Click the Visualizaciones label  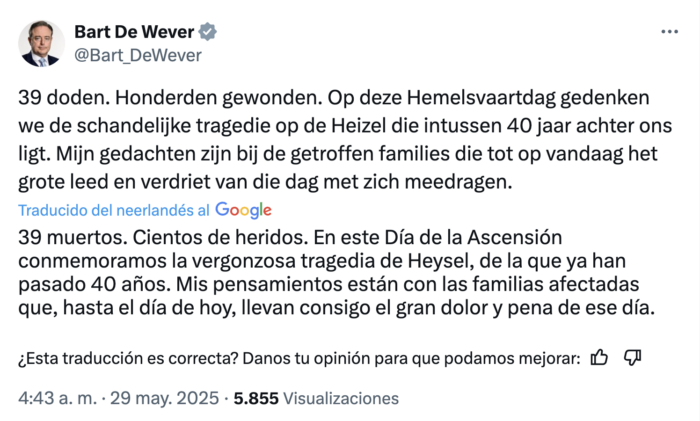(x=341, y=398)
